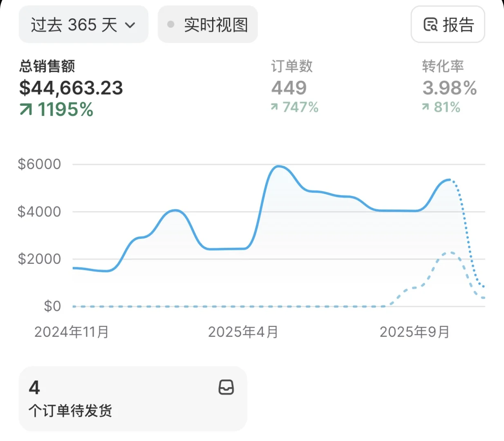Click the 实时视图 dot indicator icon
This screenshot has height=441, width=504.
[x=171, y=24]
